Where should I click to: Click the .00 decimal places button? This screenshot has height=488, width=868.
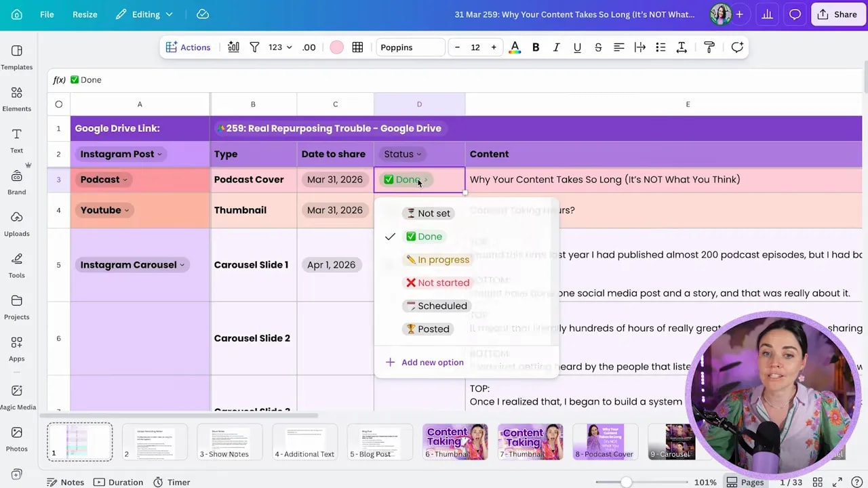pyautogui.click(x=309, y=47)
